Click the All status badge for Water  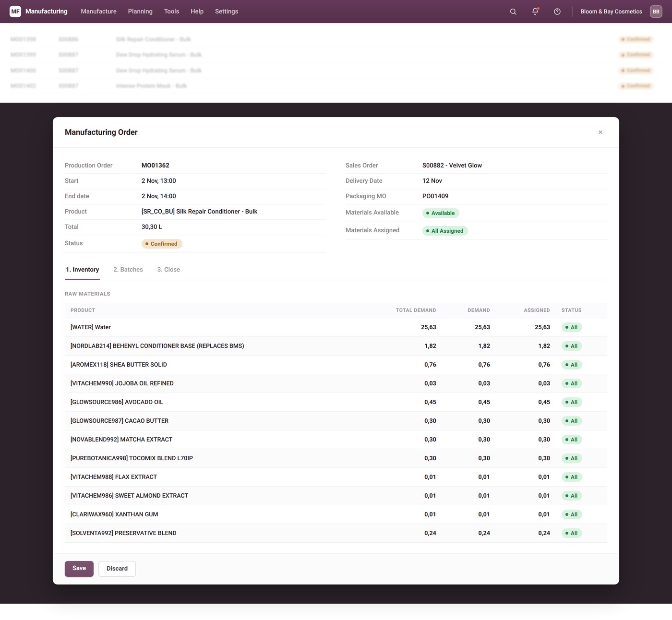[x=572, y=327]
